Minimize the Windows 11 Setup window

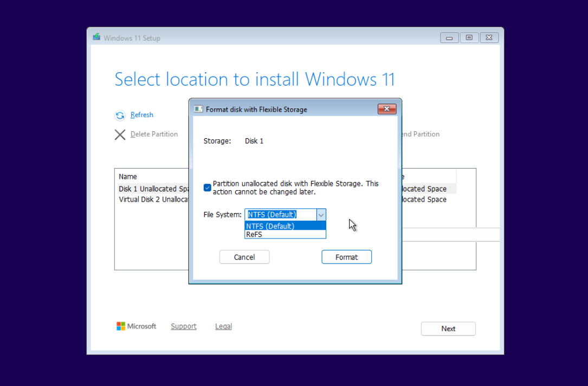click(x=449, y=37)
